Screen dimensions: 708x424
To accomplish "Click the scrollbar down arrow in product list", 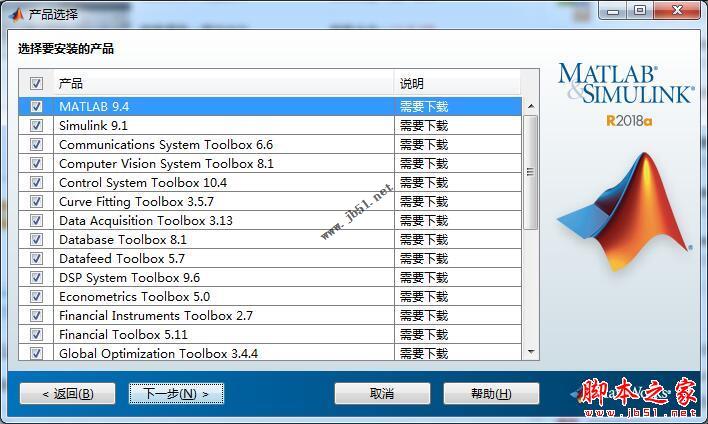I will click(531, 352).
